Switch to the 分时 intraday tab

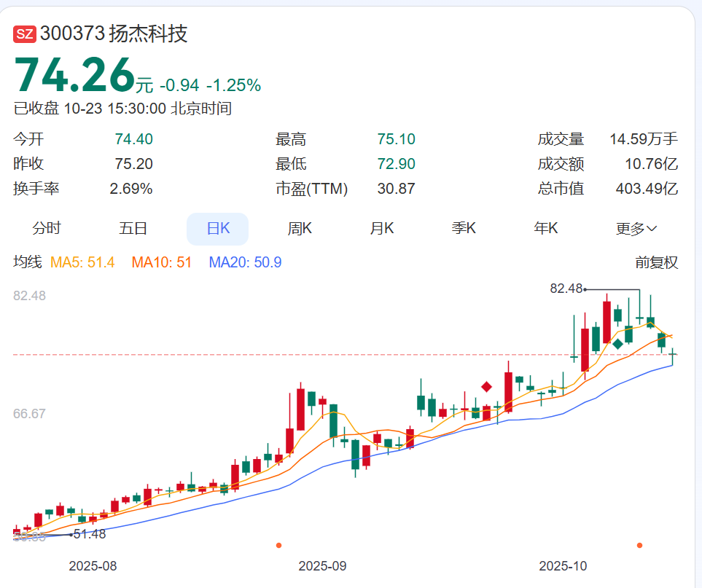47,228
